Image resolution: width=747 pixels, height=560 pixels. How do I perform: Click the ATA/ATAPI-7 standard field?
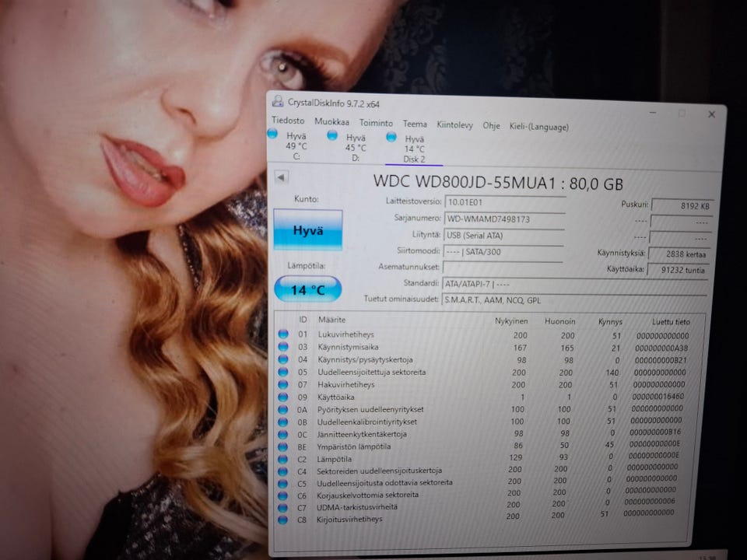coord(576,285)
